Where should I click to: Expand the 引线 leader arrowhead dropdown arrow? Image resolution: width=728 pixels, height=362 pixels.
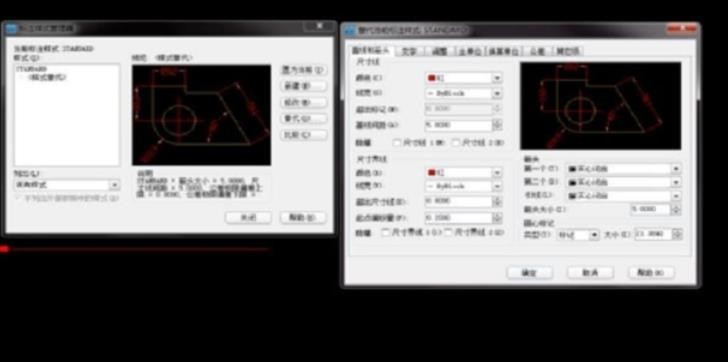click(x=676, y=196)
